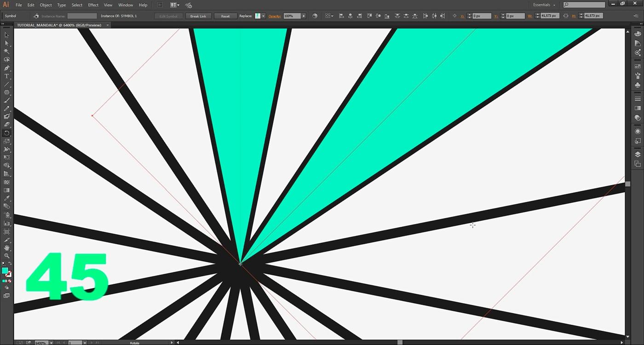
Task: Select the Pen tool
Action: pos(6,68)
